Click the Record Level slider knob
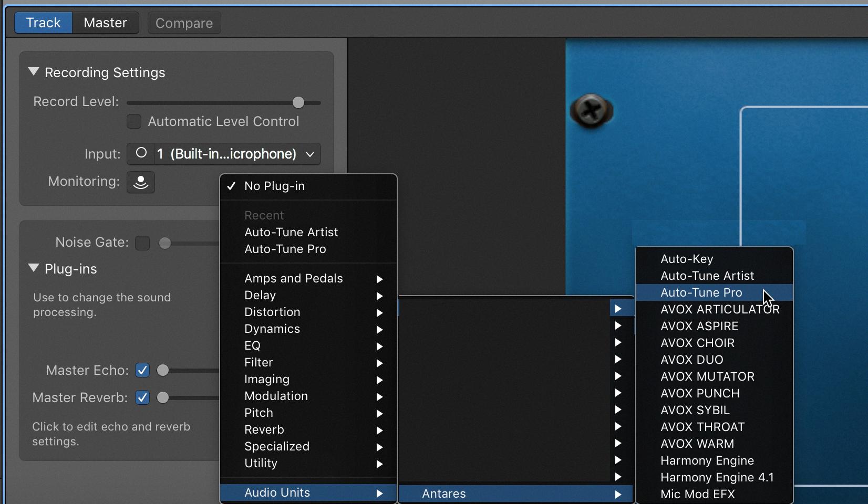This screenshot has height=504, width=868. pos(298,102)
